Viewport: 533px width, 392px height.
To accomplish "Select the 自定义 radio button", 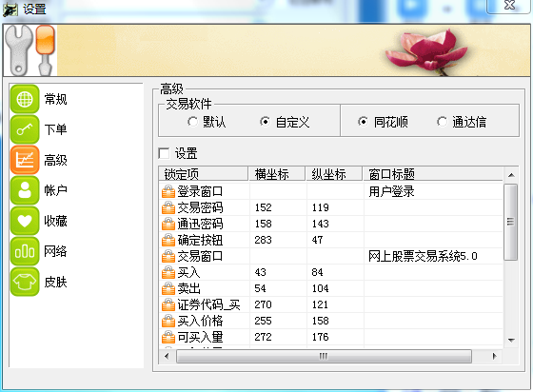I will point(265,122).
